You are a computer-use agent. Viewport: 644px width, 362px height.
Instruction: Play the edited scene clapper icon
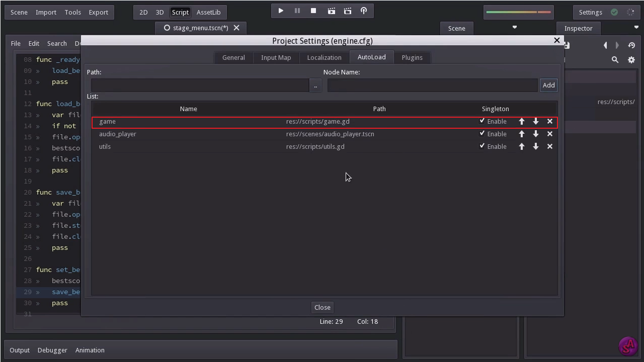tap(332, 11)
